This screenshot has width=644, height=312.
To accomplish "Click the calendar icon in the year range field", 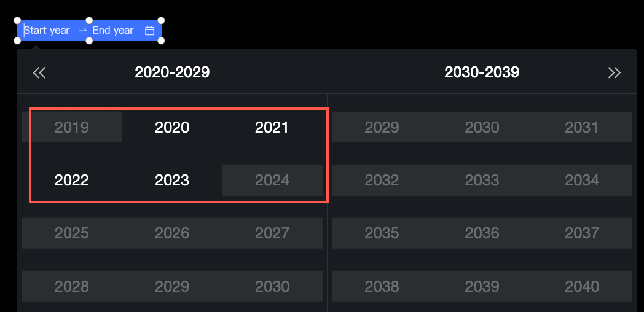I will click(x=149, y=30).
